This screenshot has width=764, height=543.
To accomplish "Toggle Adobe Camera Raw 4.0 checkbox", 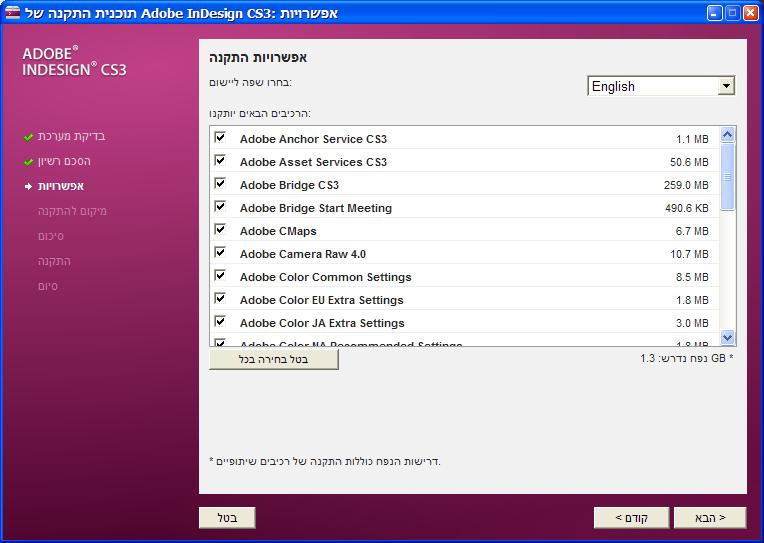I will tap(220, 252).
